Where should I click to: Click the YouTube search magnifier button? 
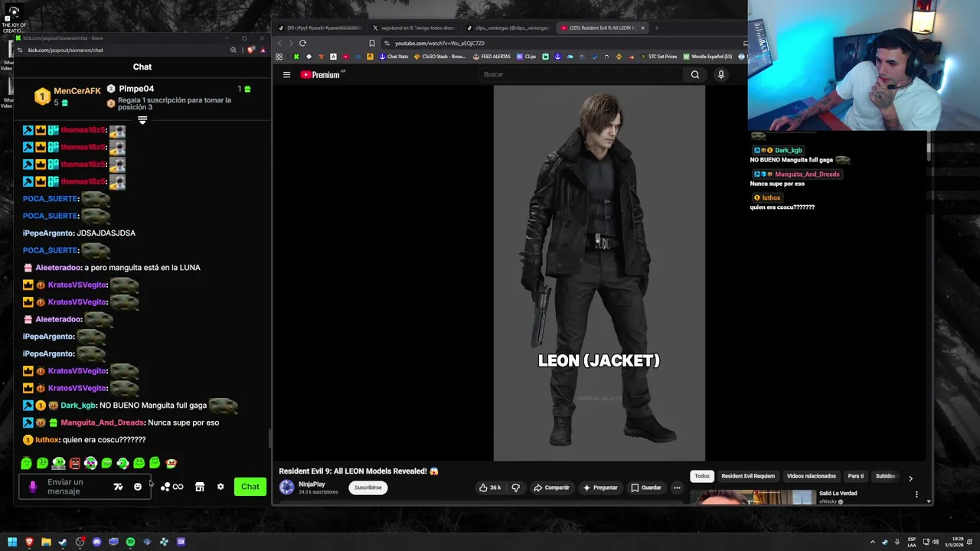pyautogui.click(x=695, y=74)
